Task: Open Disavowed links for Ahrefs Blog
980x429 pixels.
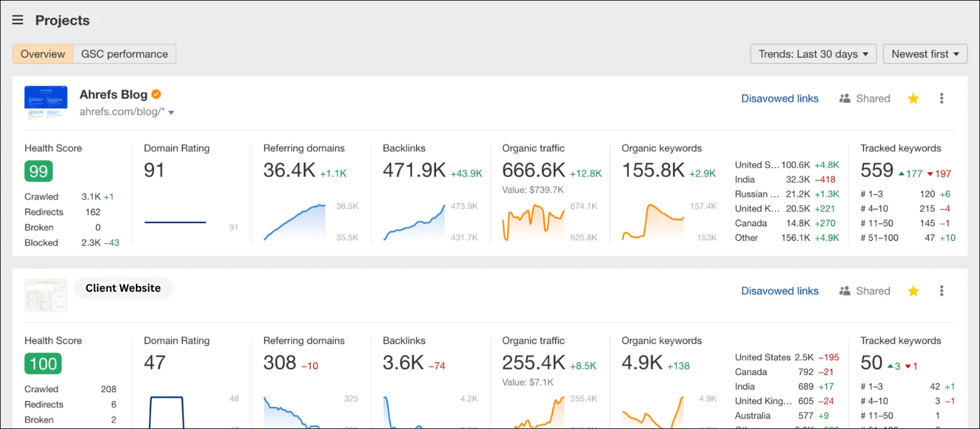Action: [x=780, y=99]
